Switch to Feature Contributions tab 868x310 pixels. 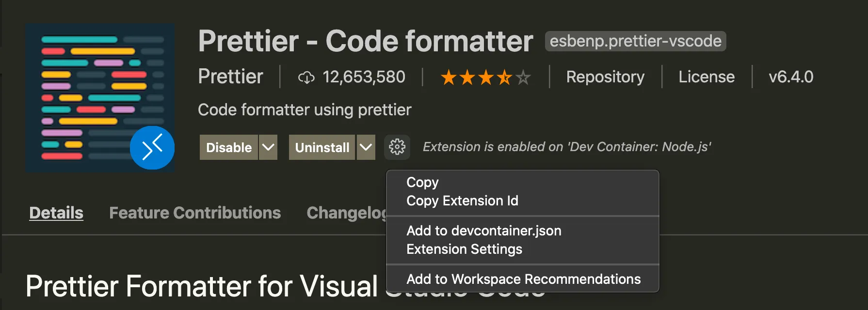coord(195,213)
